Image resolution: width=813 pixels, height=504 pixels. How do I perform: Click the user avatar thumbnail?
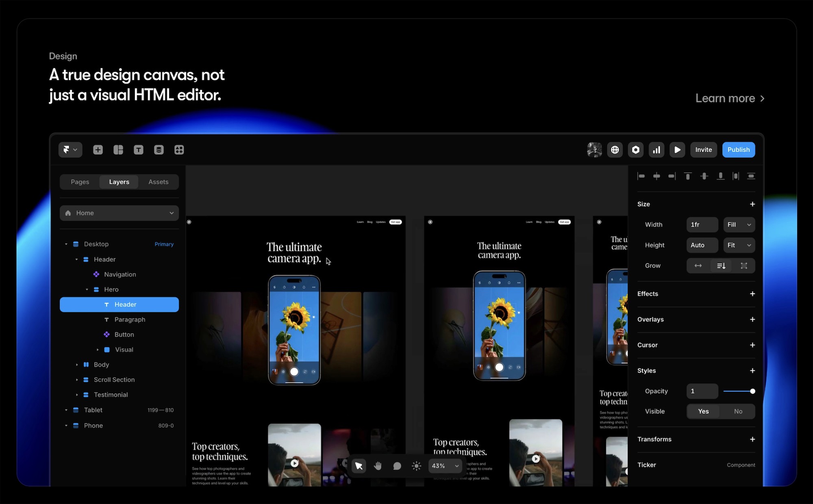(594, 150)
